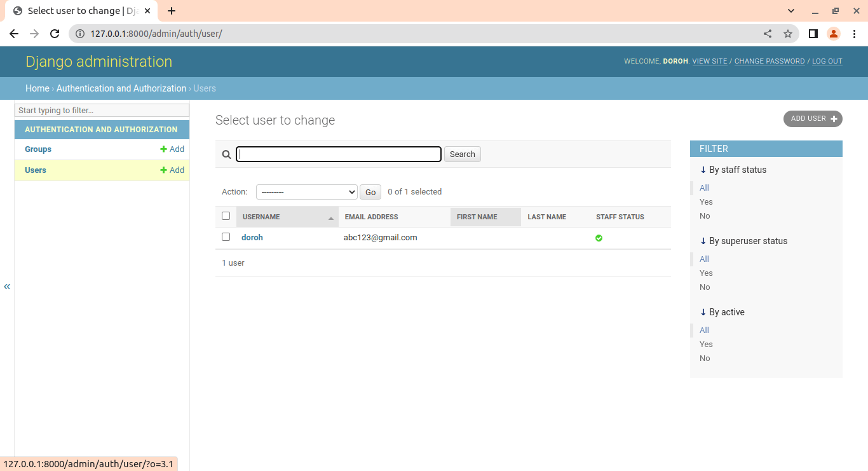The width and height of the screenshot is (868, 471).
Task: Open Users in the sidebar
Action: pyautogui.click(x=36, y=170)
